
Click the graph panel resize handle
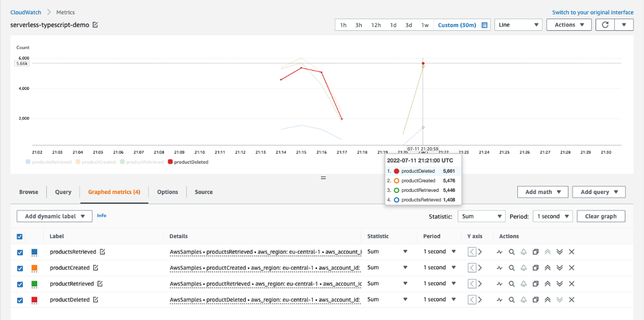pos(323,178)
